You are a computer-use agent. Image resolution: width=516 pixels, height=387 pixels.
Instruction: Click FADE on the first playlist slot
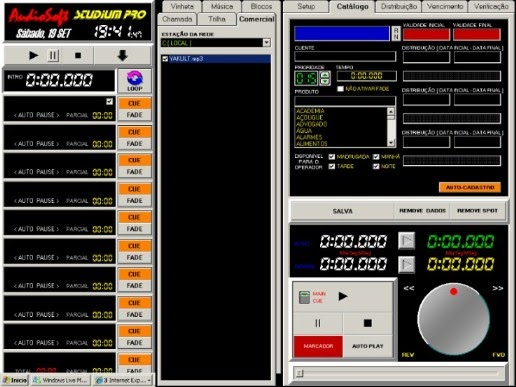[134, 115]
